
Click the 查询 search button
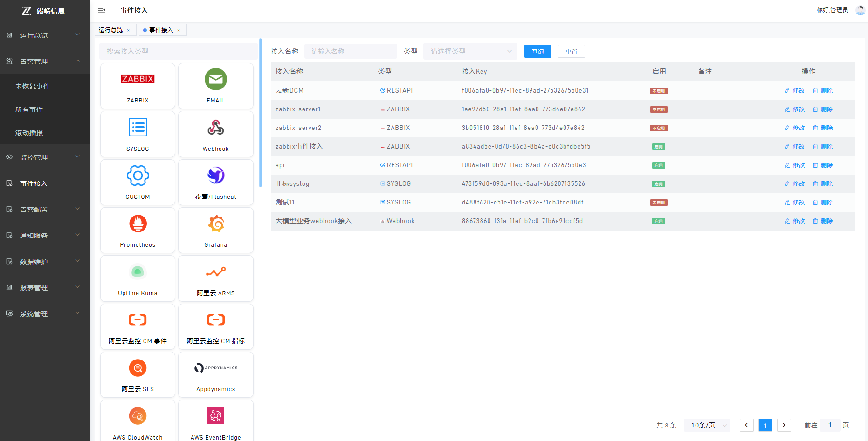click(x=537, y=51)
